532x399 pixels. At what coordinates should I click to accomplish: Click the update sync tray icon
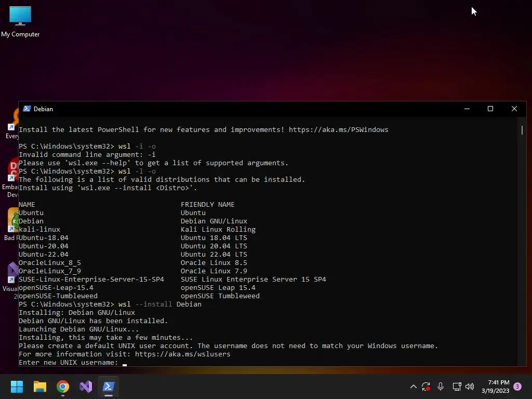[426, 387]
